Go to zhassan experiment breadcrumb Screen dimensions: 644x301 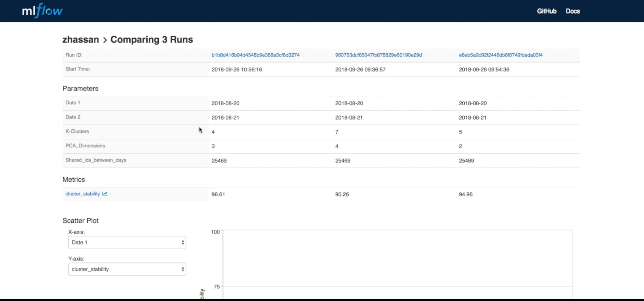81,39
